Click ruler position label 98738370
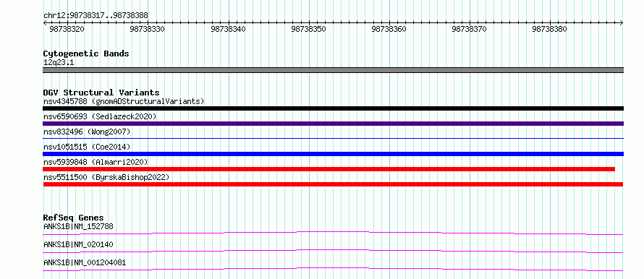644x279 pixels. 469,29
